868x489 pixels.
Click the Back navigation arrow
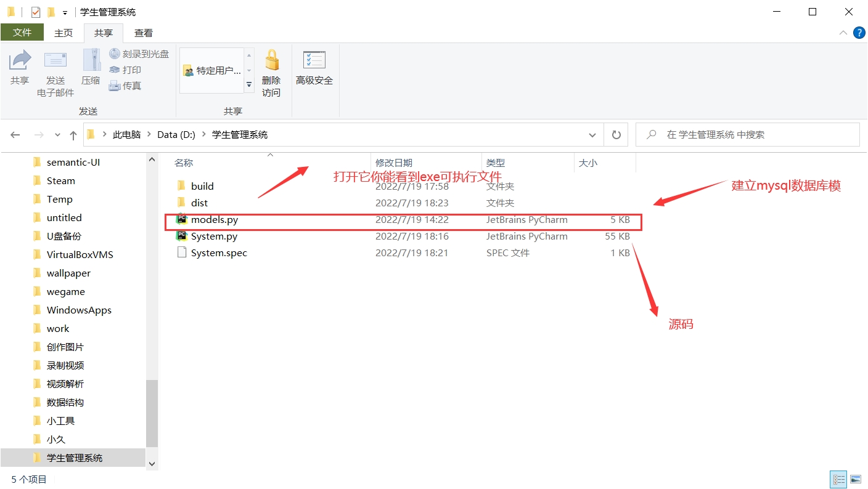coord(15,135)
